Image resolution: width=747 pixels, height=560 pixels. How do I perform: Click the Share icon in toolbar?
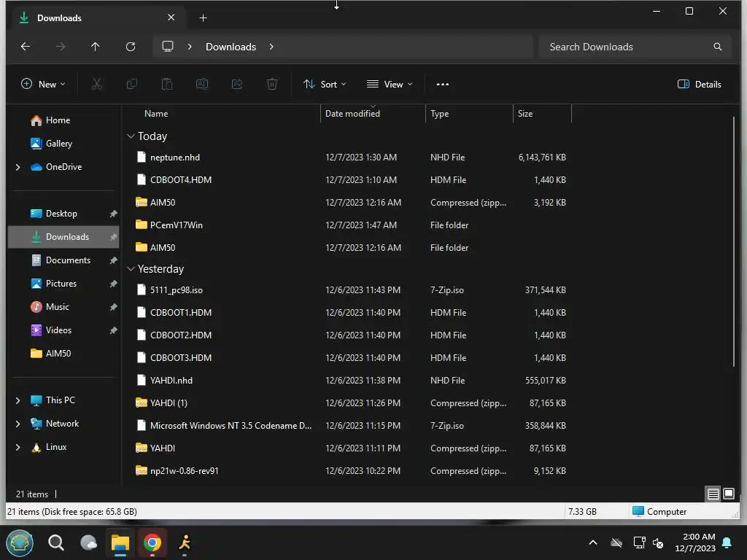pos(237,85)
